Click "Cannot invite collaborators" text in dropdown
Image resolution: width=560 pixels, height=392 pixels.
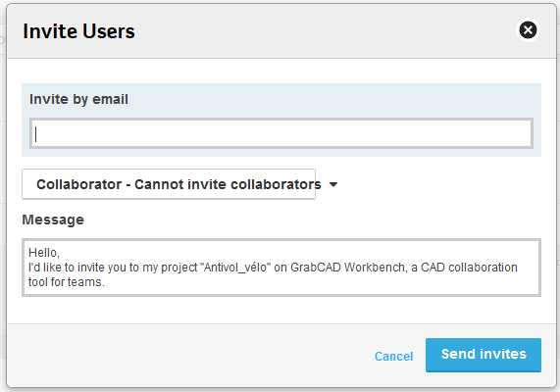click(x=228, y=184)
